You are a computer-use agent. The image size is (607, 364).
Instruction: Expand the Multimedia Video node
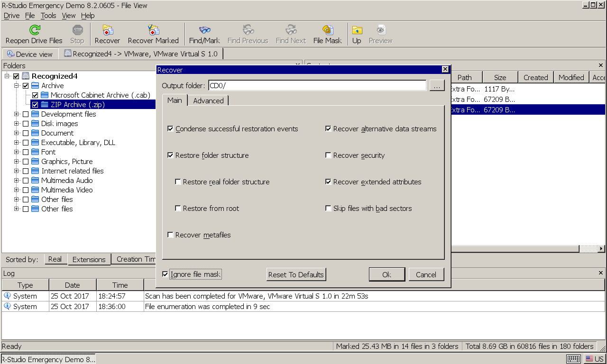tap(17, 190)
